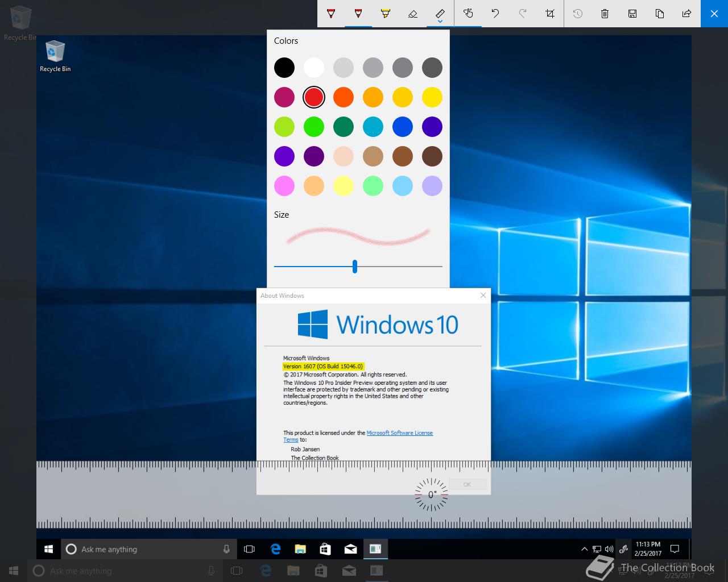Choose the eraser tool

pos(413,14)
